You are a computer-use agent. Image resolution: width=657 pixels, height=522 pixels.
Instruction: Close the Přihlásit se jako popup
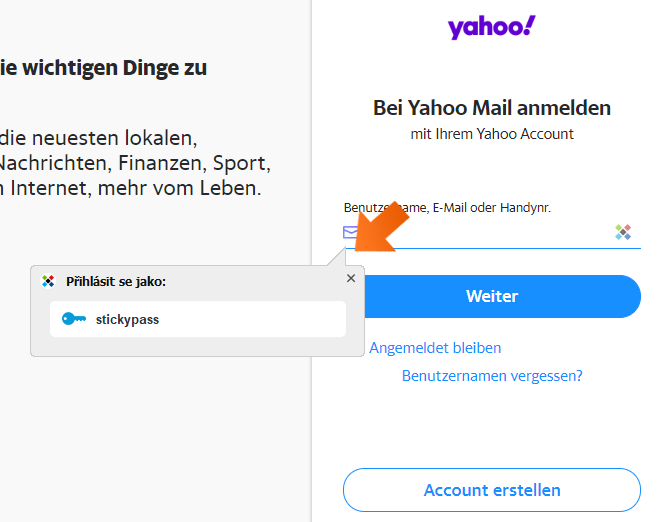pos(351,278)
